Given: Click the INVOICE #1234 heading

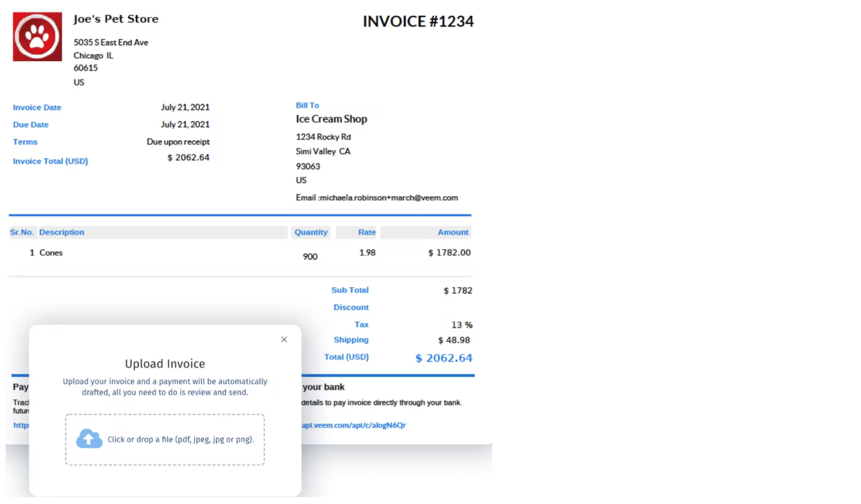Looking at the screenshot, I should (x=418, y=21).
